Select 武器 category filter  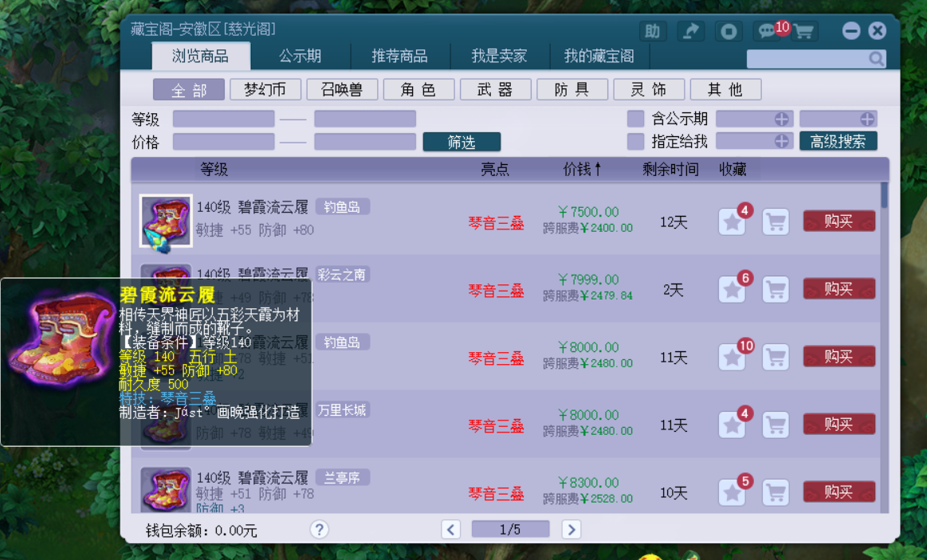496,90
